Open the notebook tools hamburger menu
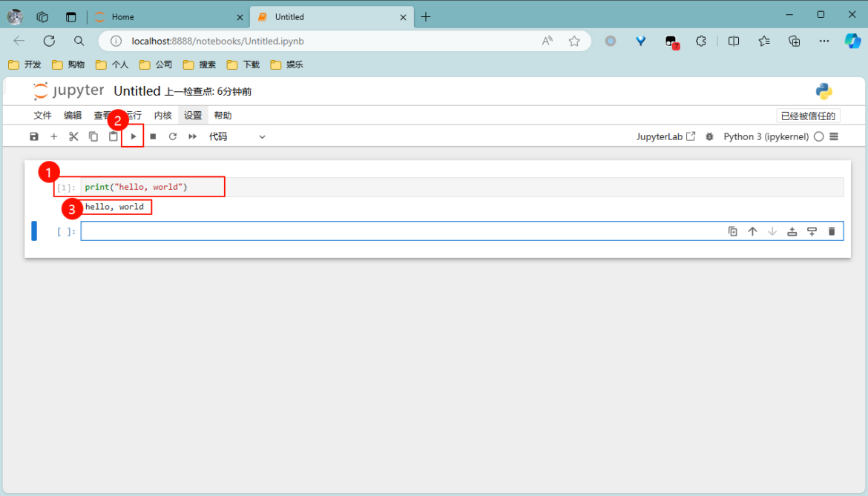Image resolution: width=868 pixels, height=496 pixels. point(834,136)
